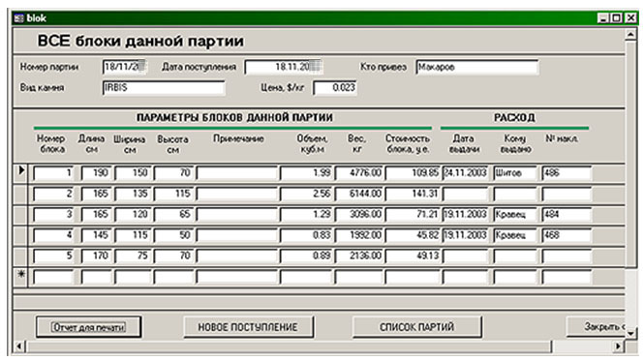Click the volume cell 0.83 of block 4
Screen dimensions: 644x361
pyautogui.click(x=306, y=235)
